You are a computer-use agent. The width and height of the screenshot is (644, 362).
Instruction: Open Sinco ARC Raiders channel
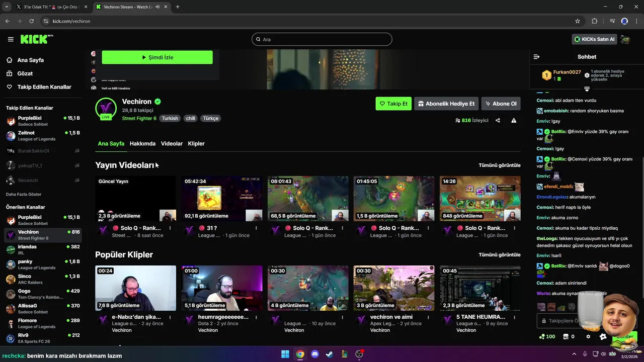pyautogui.click(x=43, y=280)
